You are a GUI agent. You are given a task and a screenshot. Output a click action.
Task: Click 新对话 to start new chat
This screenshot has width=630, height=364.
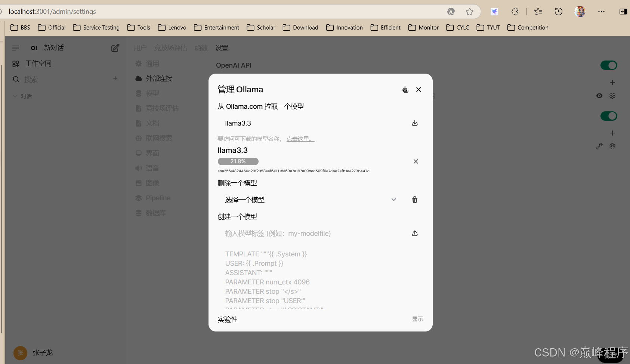click(x=54, y=48)
